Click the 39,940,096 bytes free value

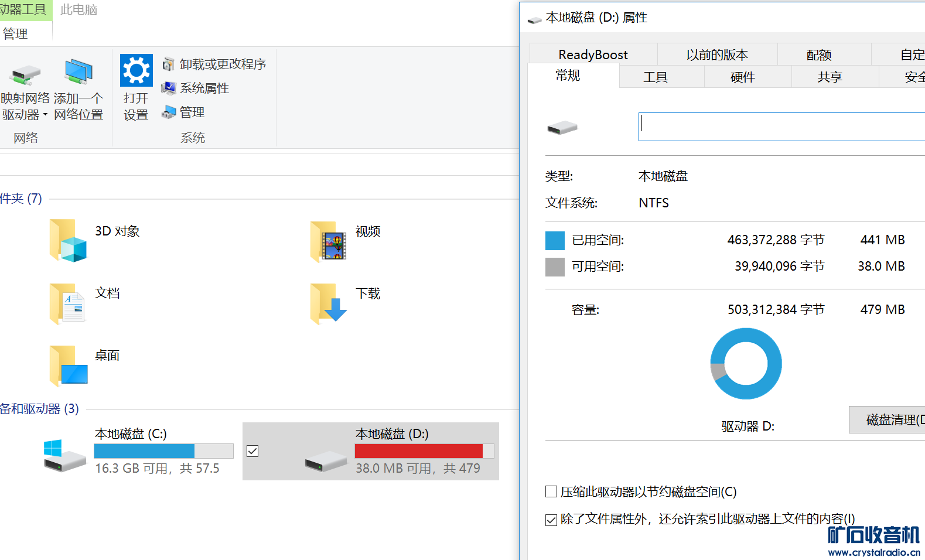point(779,266)
